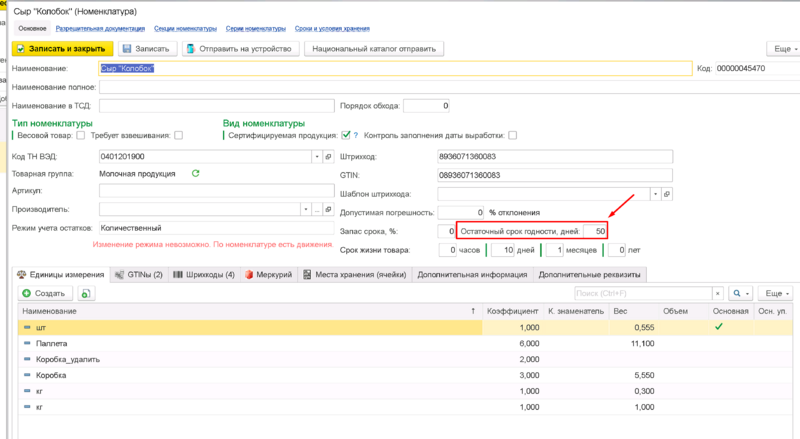The image size is (800, 439).
Task: Click Национальный каталог отправить button
Action: [373, 48]
